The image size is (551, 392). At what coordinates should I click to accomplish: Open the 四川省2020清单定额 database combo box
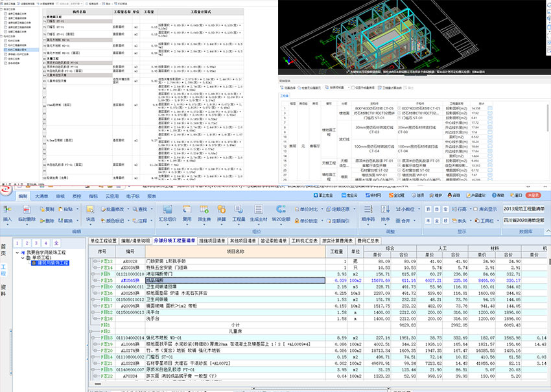pyautogui.click(x=524, y=220)
